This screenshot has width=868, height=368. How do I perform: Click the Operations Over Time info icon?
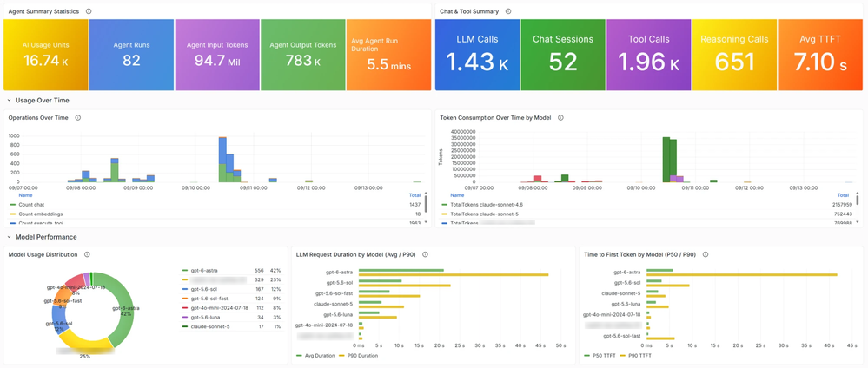click(78, 118)
